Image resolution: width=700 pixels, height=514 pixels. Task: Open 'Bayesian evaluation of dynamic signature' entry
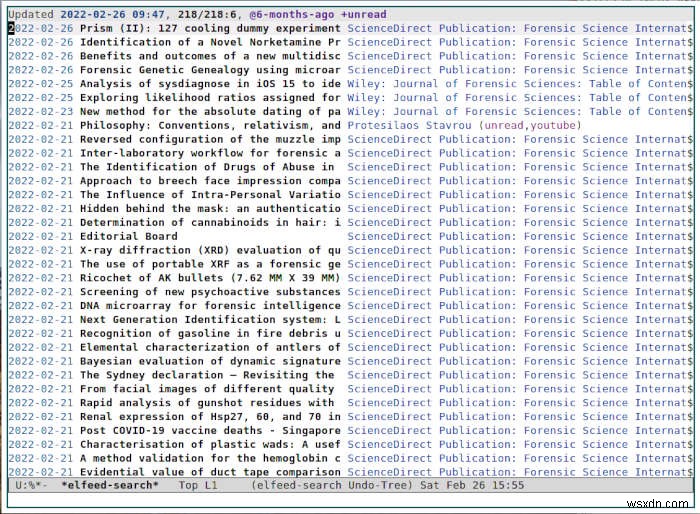[210, 361]
